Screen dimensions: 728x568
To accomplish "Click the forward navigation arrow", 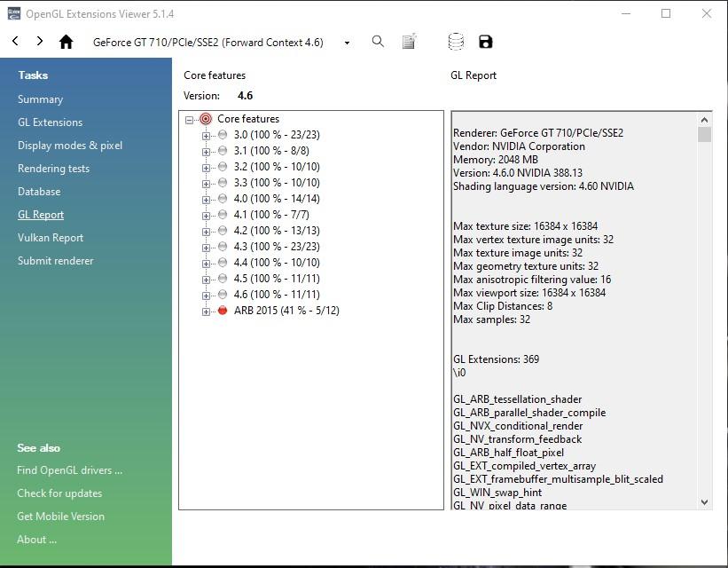I will click(40, 42).
